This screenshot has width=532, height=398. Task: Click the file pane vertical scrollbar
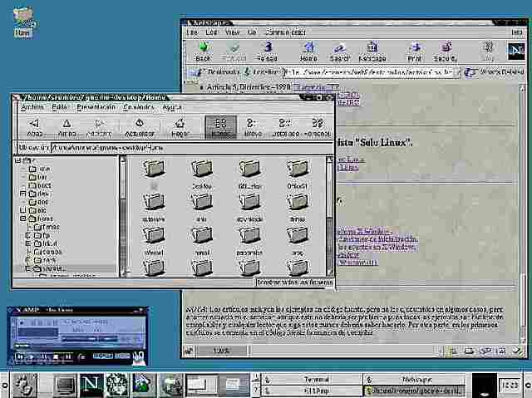(x=329, y=215)
